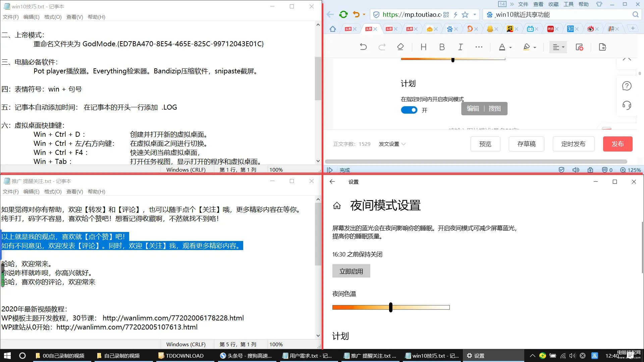This screenshot has width=644, height=362.
Task: Open the 格式(O) menu in win10技巧.txt Notepad
Action: tap(52, 17)
